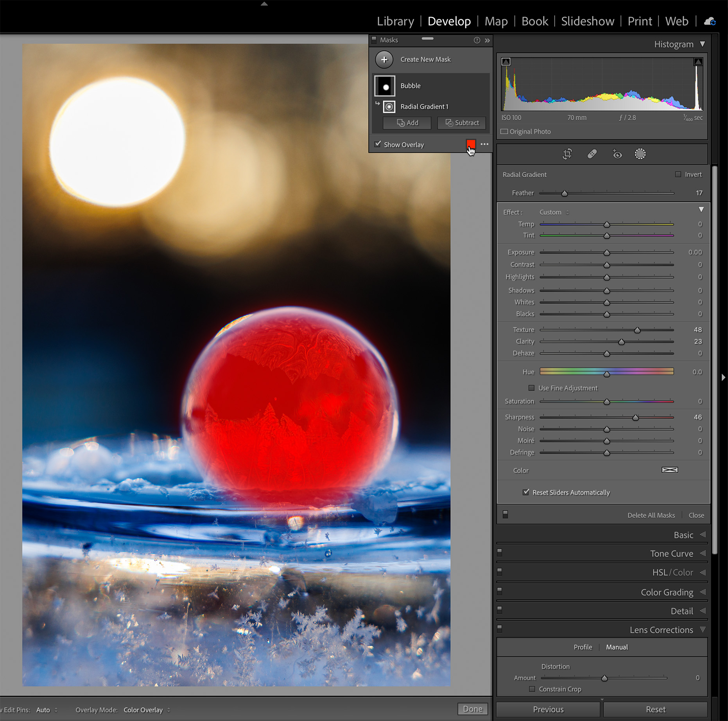Switch to the Manual tab in Lens Corrections
This screenshot has height=721, width=728.
point(617,647)
